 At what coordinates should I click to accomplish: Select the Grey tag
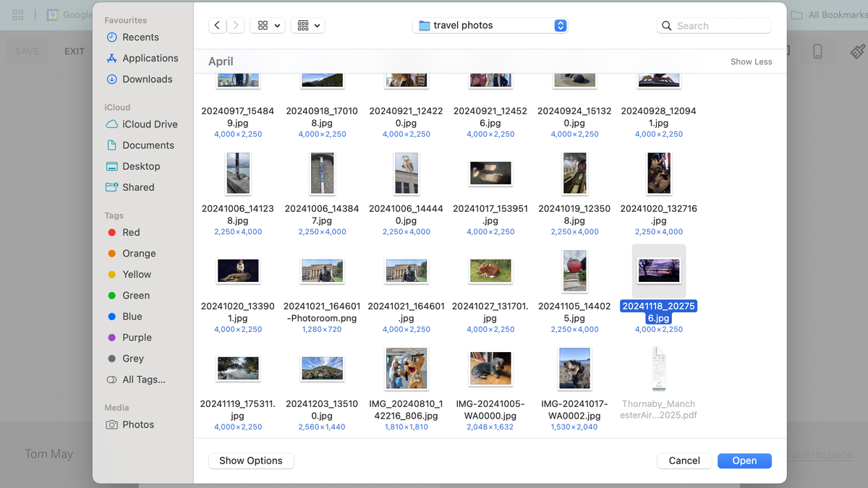pyautogui.click(x=125, y=358)
